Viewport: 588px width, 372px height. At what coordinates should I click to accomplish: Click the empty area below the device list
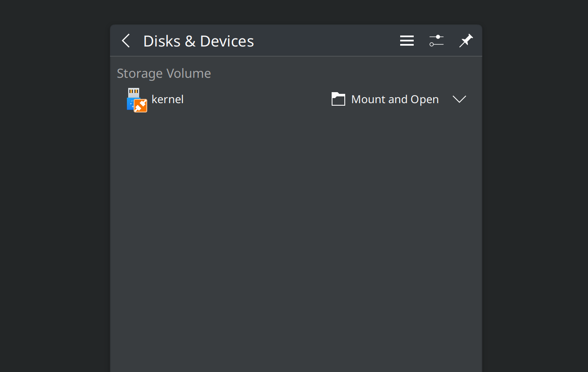(296, 237)
